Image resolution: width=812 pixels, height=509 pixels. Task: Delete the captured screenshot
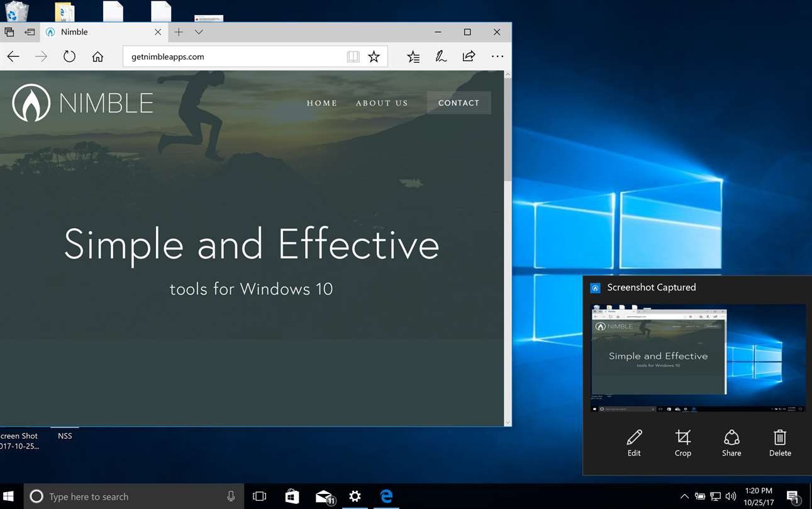[780, 442]
